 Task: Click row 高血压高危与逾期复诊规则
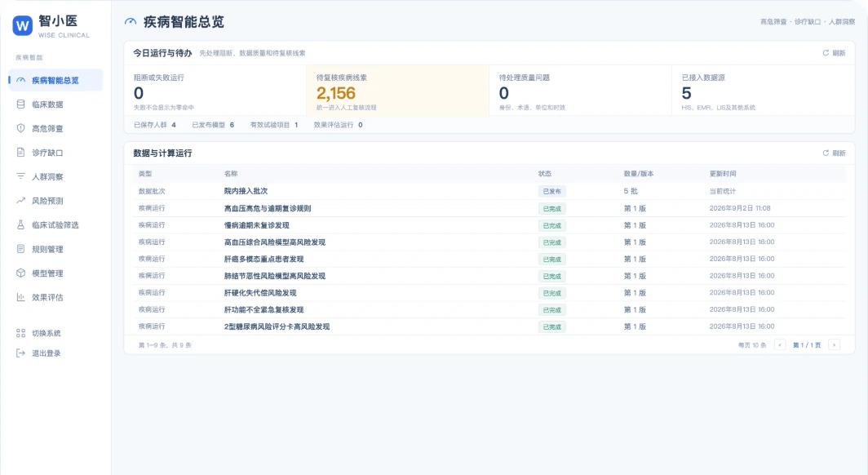click(x=489, y=208)
